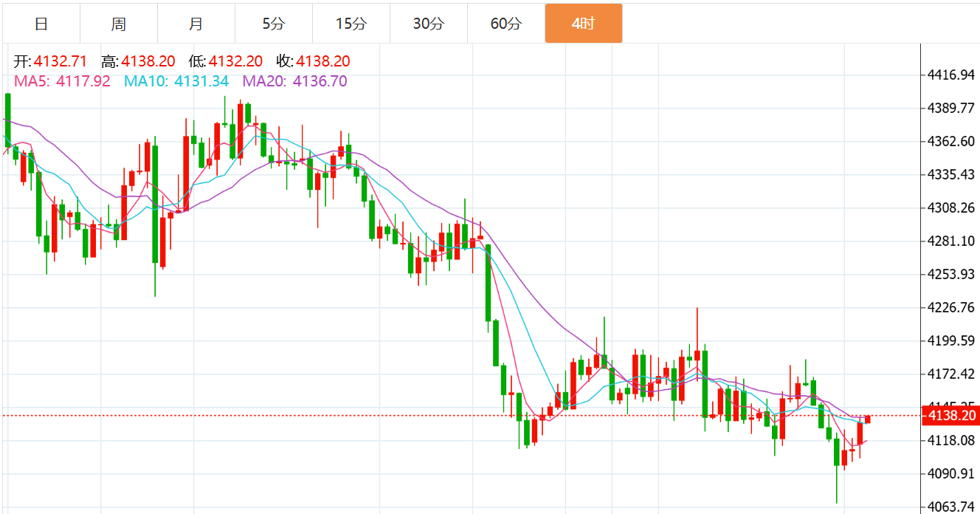Click the 4362.60 price axis label

(x=952, y=141)
